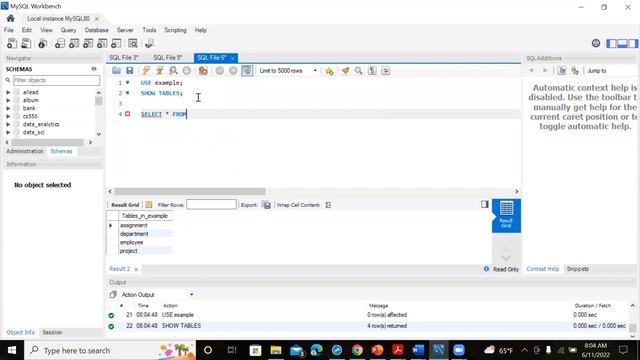Save the script to a file
The width and height of the screenshot is (640, 360).
(129, 71)
